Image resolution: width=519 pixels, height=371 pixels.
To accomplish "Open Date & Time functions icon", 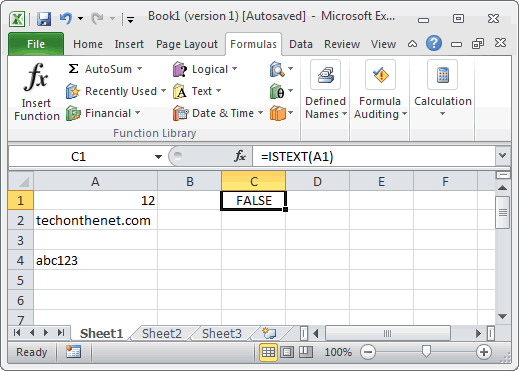I will [x=180, y=113].
